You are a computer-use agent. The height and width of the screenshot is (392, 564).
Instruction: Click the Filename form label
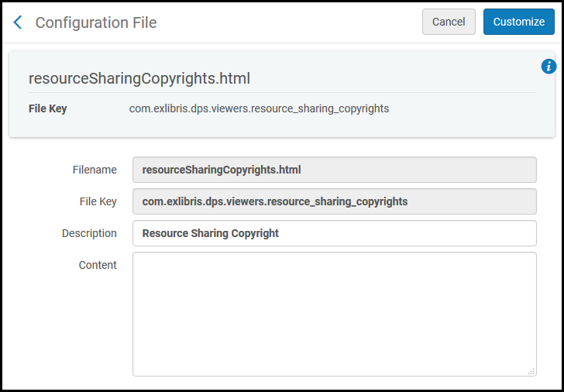(x=95, y=170)
